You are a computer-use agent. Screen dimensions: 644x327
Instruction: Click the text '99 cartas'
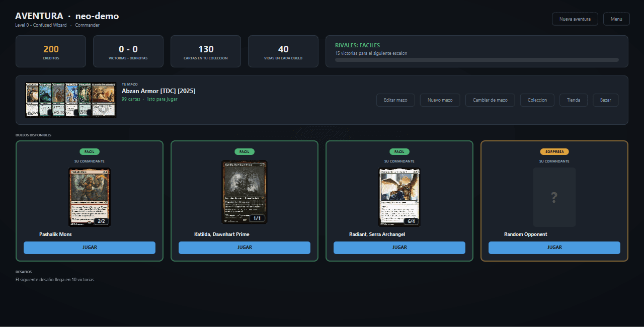click(131, 99)
